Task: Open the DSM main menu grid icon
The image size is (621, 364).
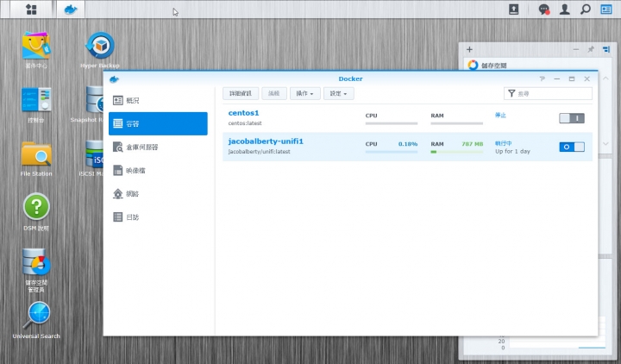Action: [x=31, y=9]
